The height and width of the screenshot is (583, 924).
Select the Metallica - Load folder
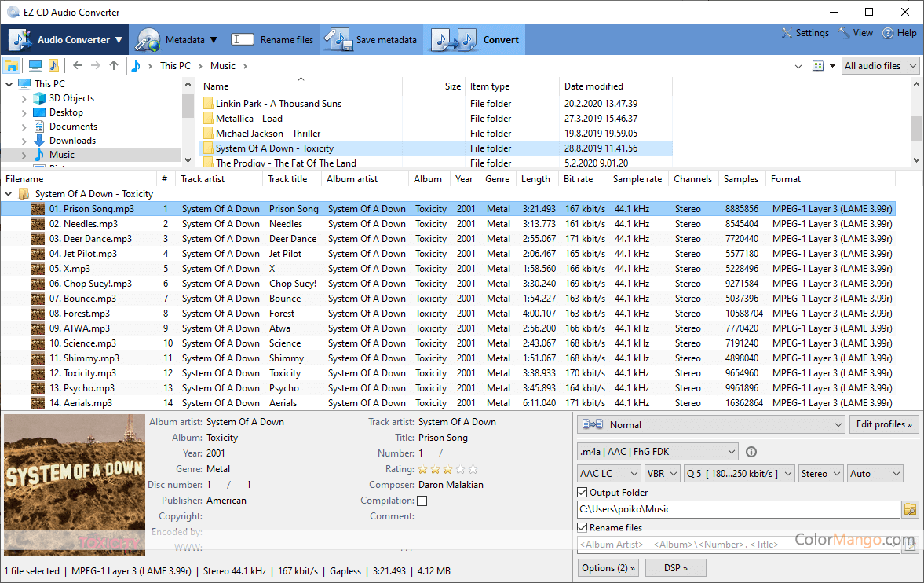pyautogui.click(x=249, y=118)
